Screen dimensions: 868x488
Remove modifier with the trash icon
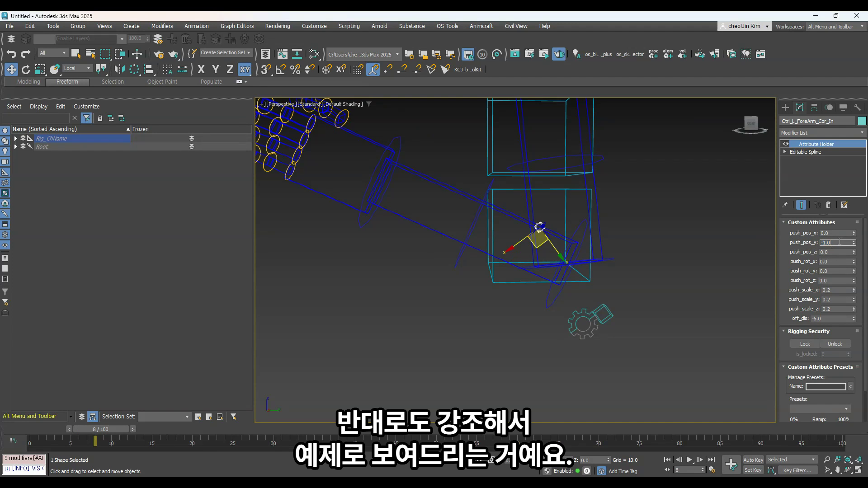point(828,205)
